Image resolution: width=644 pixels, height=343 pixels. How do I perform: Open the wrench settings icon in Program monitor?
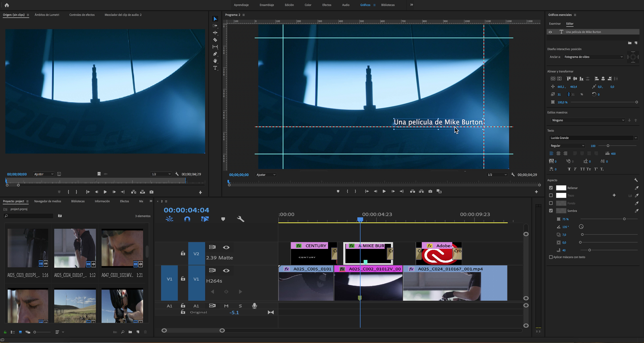coord(513,174)
